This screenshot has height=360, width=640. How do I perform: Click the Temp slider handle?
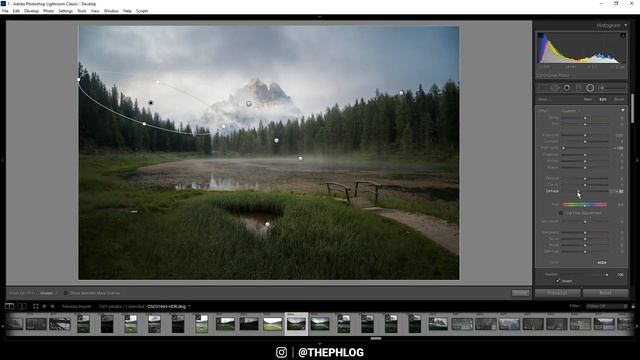pos(585,118)
